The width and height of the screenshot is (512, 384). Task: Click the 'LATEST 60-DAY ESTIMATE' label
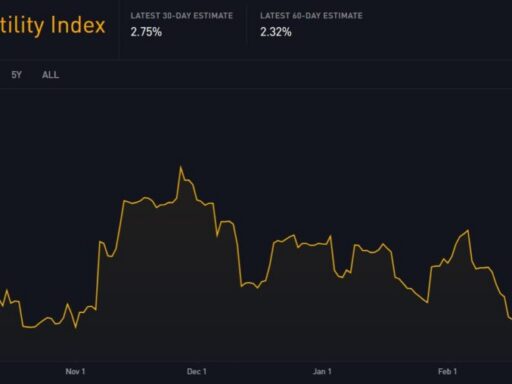[311, 16]
